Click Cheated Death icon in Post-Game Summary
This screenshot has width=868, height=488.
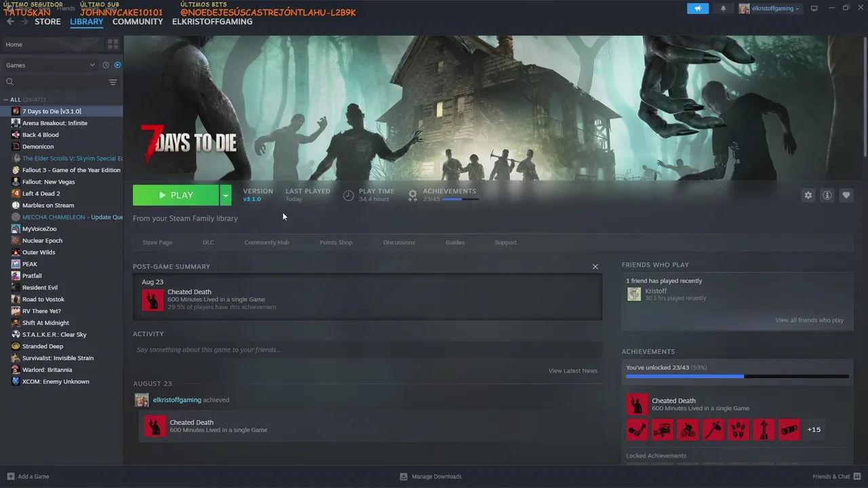click(x=153, y=300)
